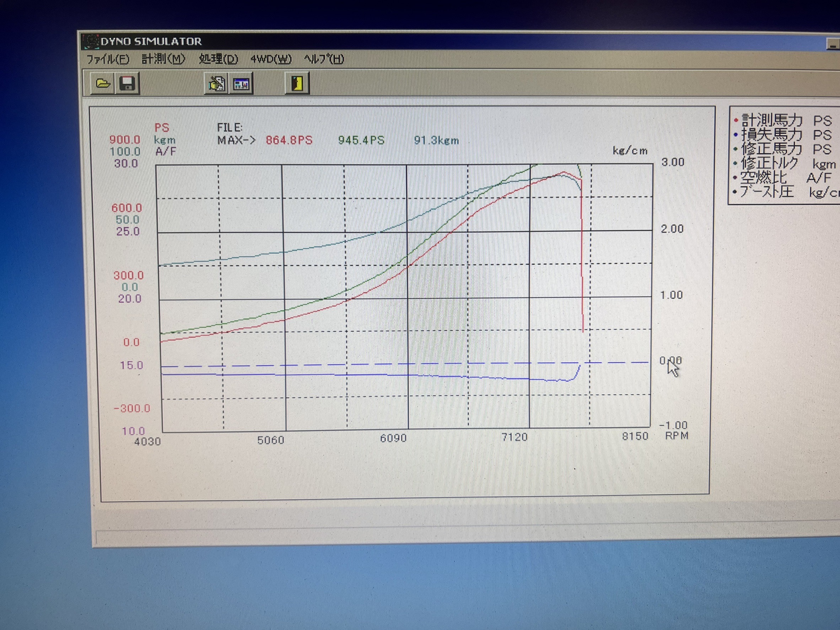Click the display window toolbar icon
This screenshot has height=630, width=840.
click(241, 84)
